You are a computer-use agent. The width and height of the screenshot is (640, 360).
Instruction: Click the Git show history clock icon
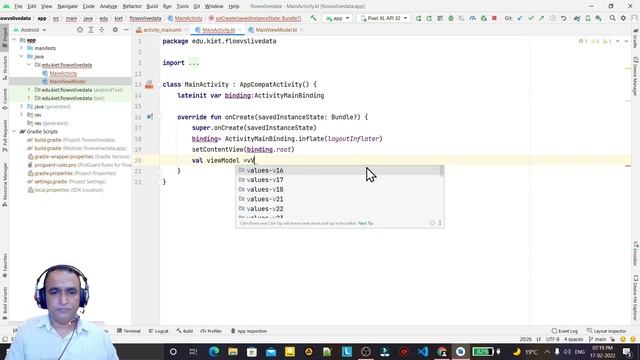coord(552,18)
